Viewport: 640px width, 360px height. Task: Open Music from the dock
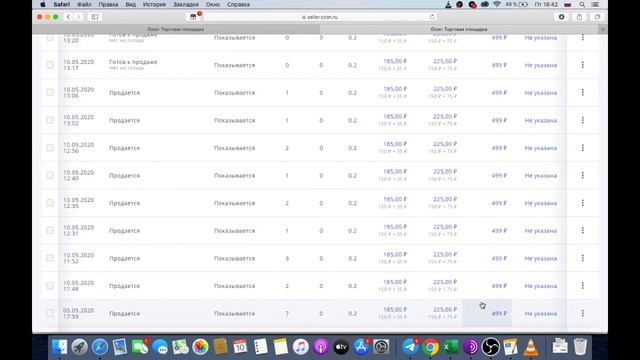301,347
